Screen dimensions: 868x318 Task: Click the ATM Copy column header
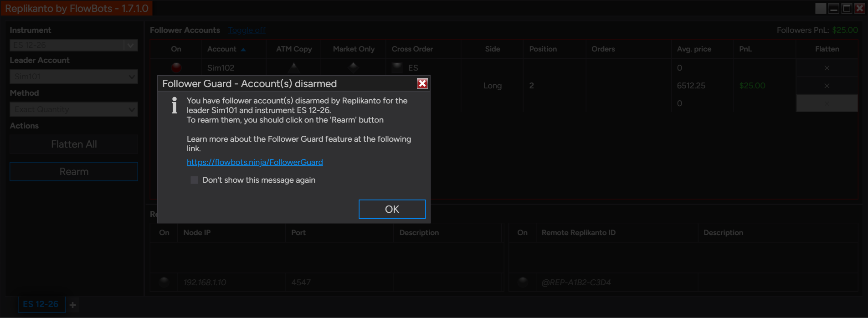click(x=294, y=49)
